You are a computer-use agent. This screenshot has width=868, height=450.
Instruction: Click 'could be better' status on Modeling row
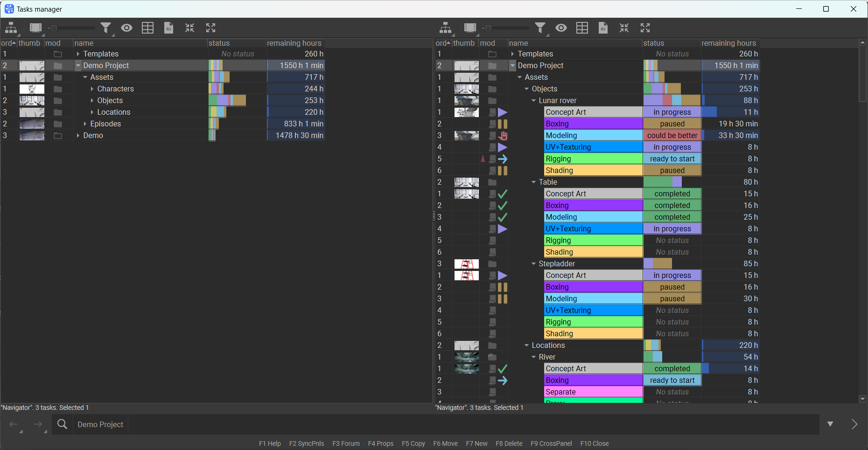(672, 136)
